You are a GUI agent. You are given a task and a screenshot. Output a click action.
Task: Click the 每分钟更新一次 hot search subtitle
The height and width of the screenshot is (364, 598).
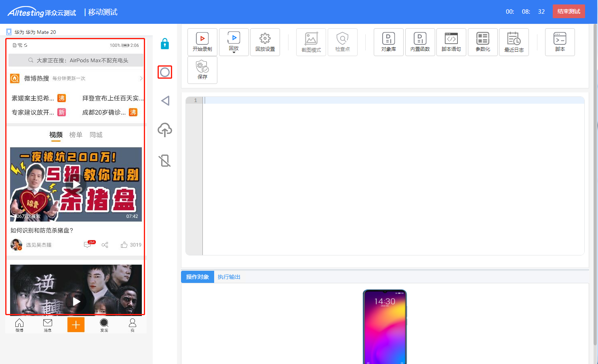(x=69, y=78)
